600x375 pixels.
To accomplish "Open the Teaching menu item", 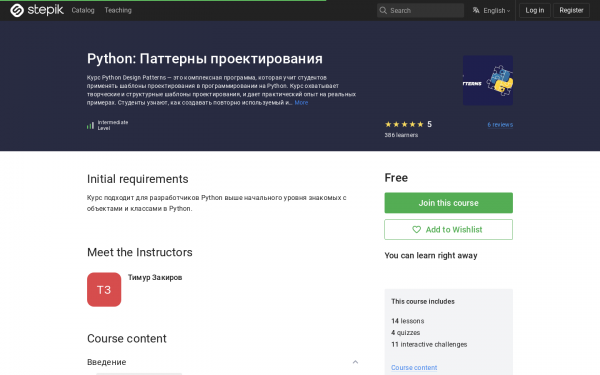I will point(118,10).
